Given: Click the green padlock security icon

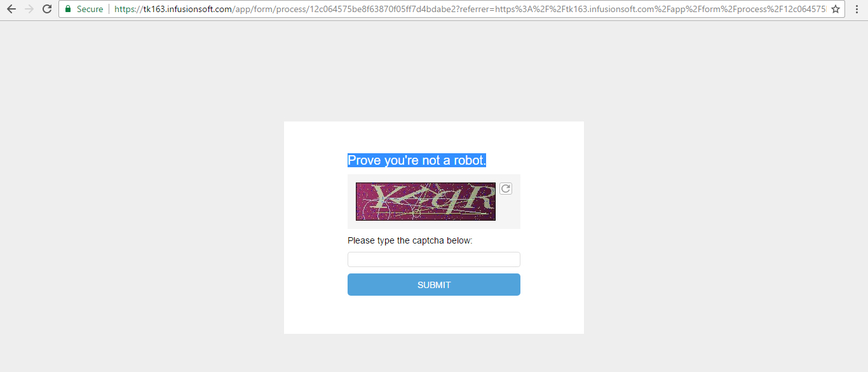Looking at the screenshot, I should pyautogui.click(x=68, y=9).
